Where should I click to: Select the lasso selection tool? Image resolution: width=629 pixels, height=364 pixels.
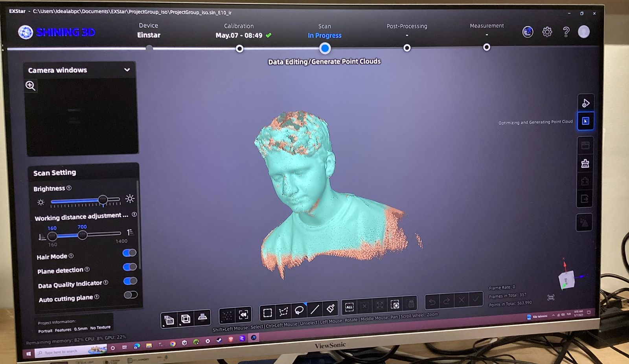299,311
